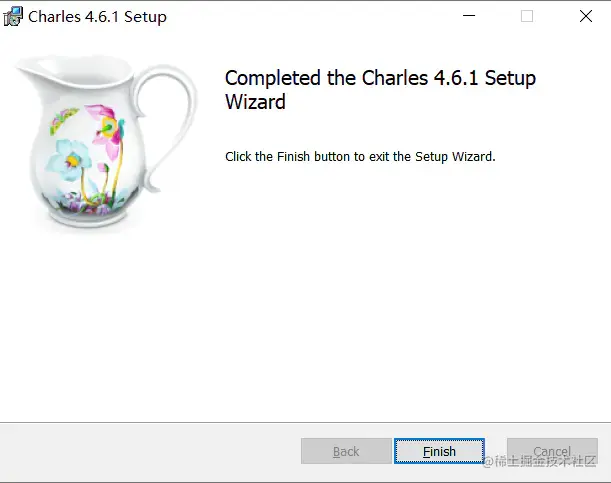This screenshot has height=483, width=611.
Task: Click the Finish button to exit setup
Action: [439, 451]
